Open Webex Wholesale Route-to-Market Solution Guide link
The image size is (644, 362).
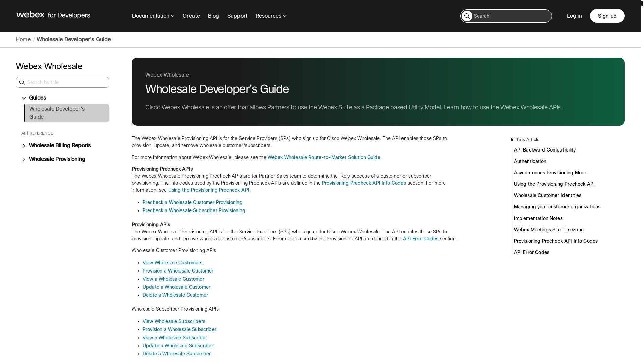324,157
